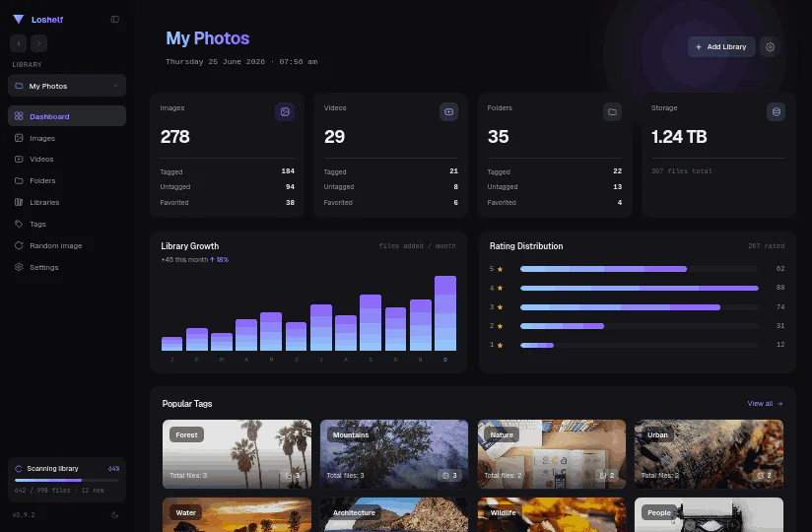This screenshot has width=812, height=532.
Task: Click the 18% growth indicator
Action: [x=219, y=260]
